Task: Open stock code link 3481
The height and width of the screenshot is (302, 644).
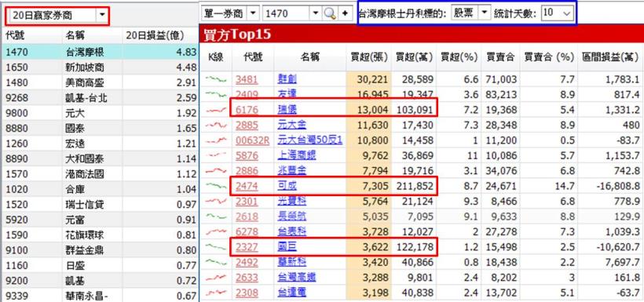Action: [x=247, y=79]
